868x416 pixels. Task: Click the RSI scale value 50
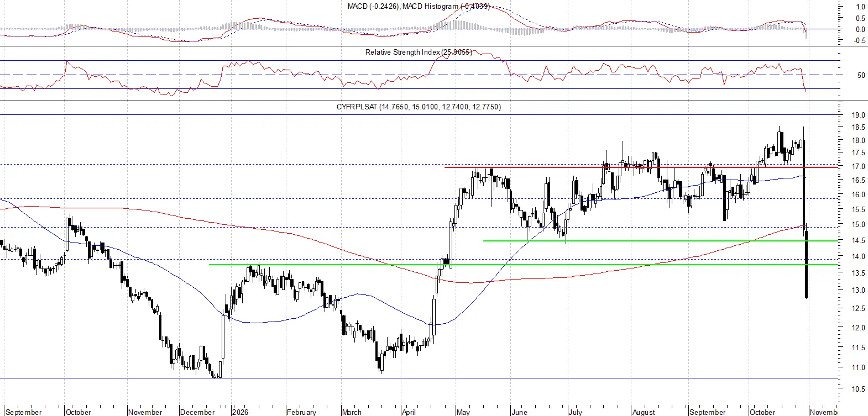click(x=861, y=75)
